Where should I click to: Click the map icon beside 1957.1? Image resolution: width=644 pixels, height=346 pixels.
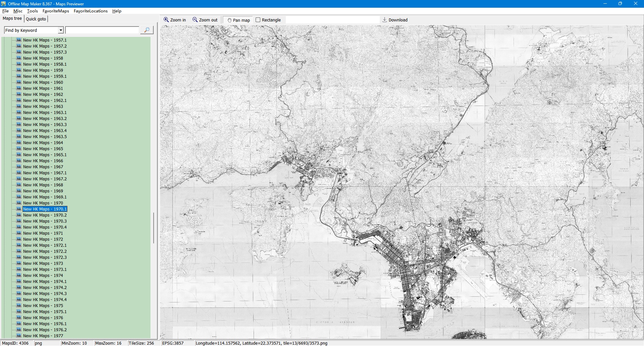point(19,40)
